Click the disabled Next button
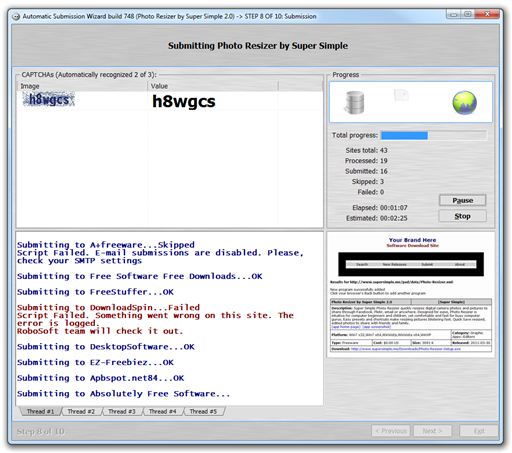The width and height of the screenshot is (512, 453). point(432,431)
